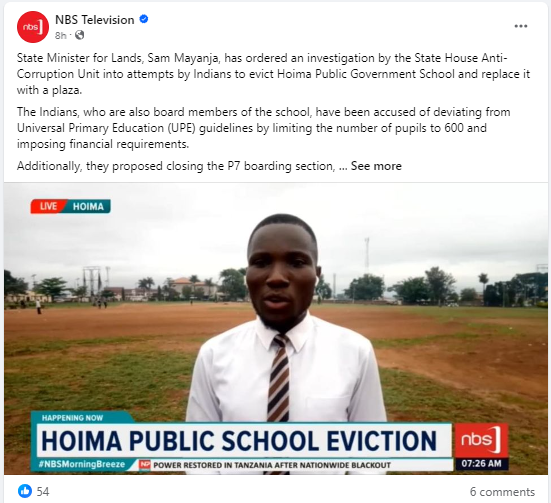The height and width of the screenshot is (503, 551).
Task: Open the post's three-dot options menu
Action: 520,26
